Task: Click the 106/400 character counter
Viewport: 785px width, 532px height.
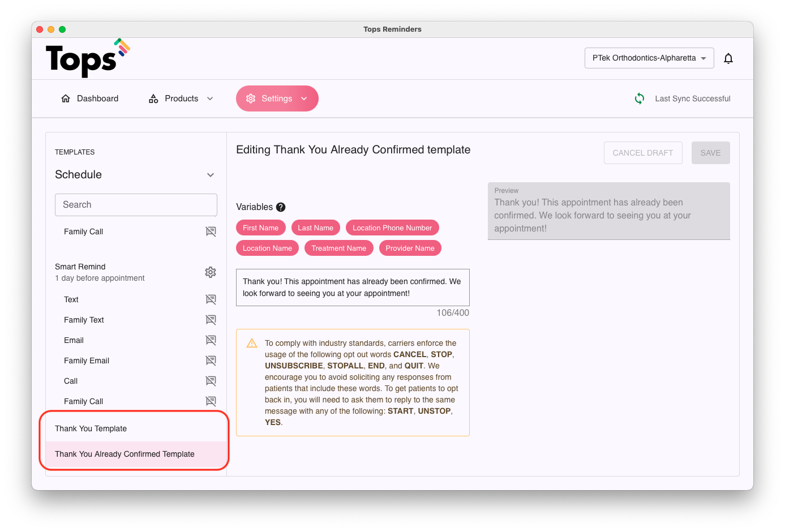Action: pos(453,313)
